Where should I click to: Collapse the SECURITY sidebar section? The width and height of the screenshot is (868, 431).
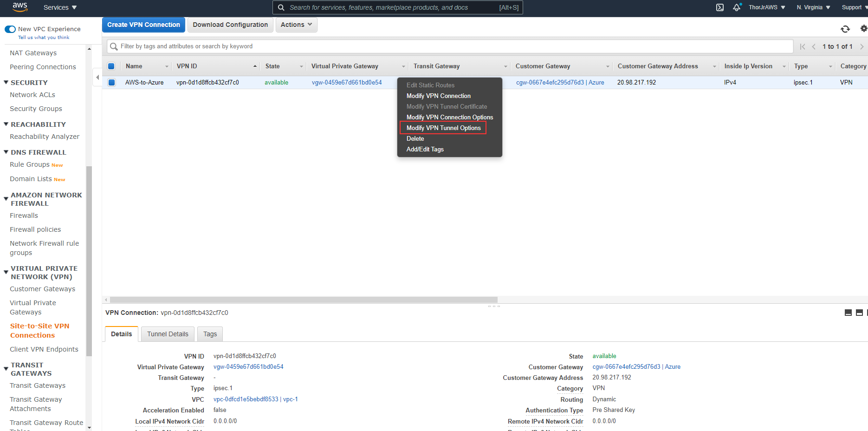pyautogui.click(x=6, y=82)
